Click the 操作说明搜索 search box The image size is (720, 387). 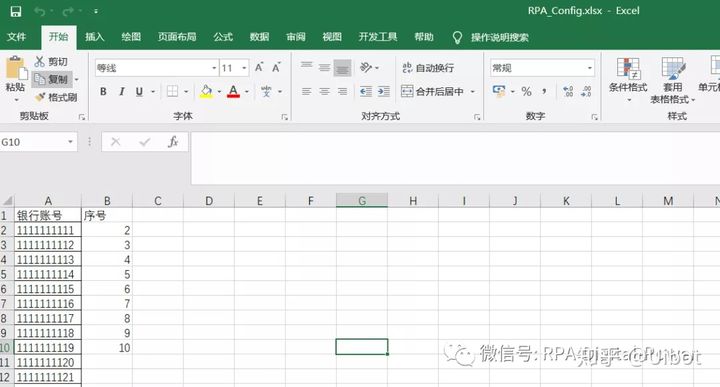click(x=500, y=37)
